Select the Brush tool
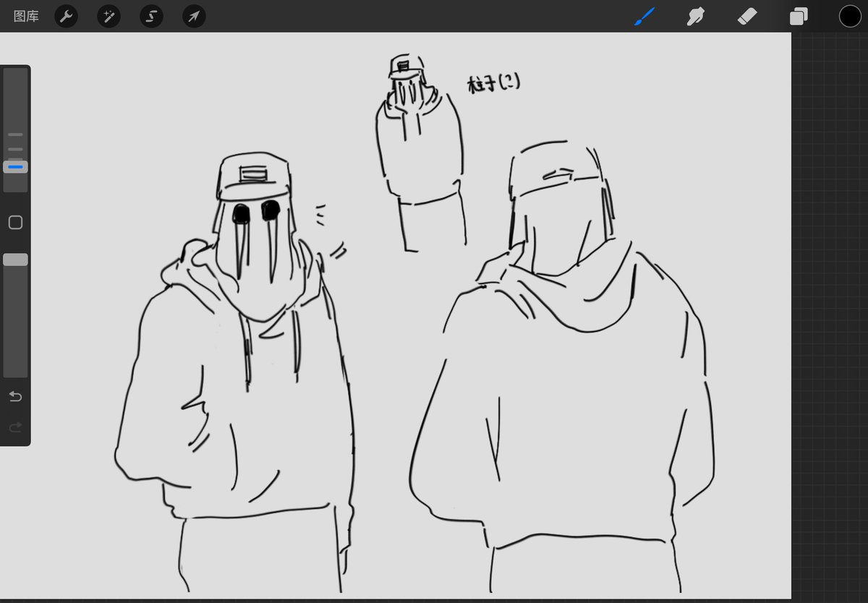The height and width of the screenshot is (603, 868). [644, 16]
